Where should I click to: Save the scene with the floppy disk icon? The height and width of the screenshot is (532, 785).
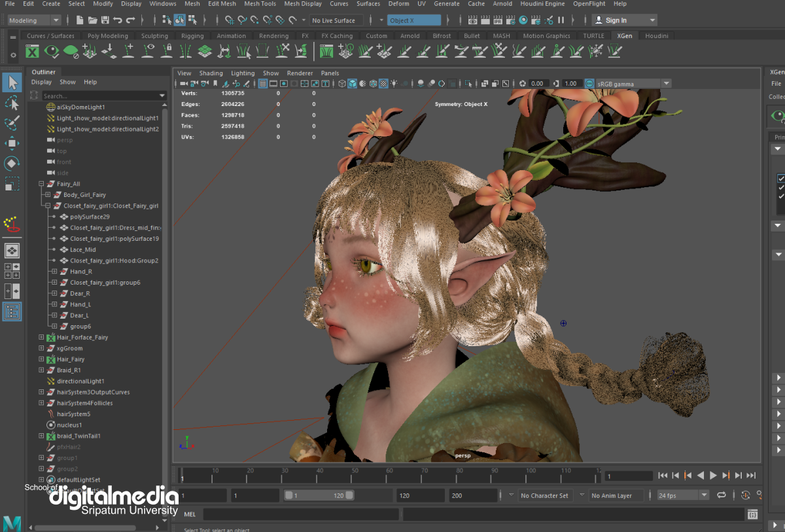coord(105,20)
